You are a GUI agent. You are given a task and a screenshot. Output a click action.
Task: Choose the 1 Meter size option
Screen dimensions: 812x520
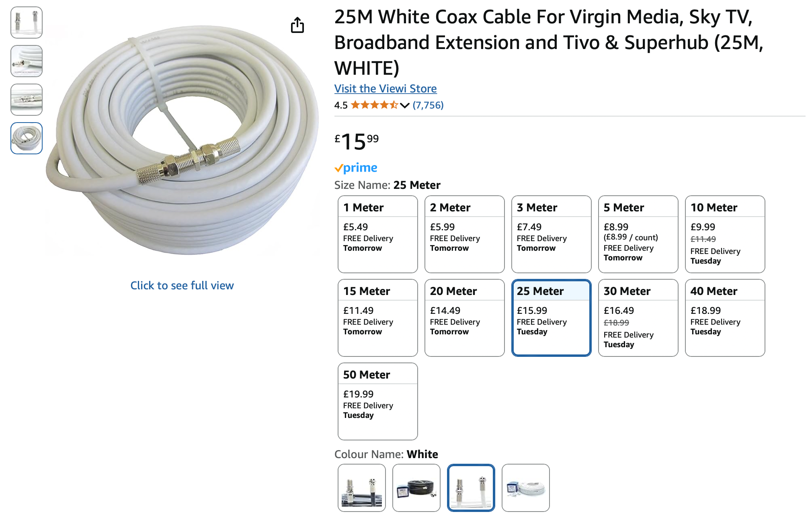click(377, 234)
